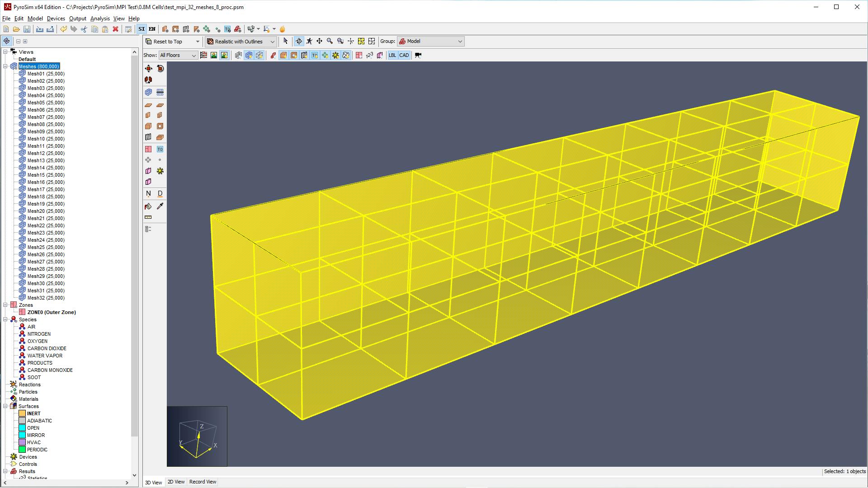Image resolution: width=868 pixels, height=488 pixels.
Task: Toggle the LBL label display icon
Action: coord(392,55)
